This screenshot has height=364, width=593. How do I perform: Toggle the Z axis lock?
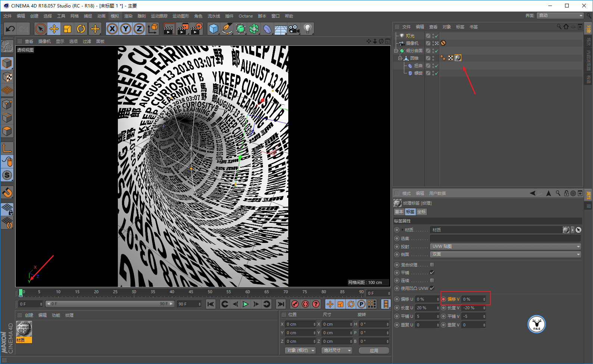[139, 29]
